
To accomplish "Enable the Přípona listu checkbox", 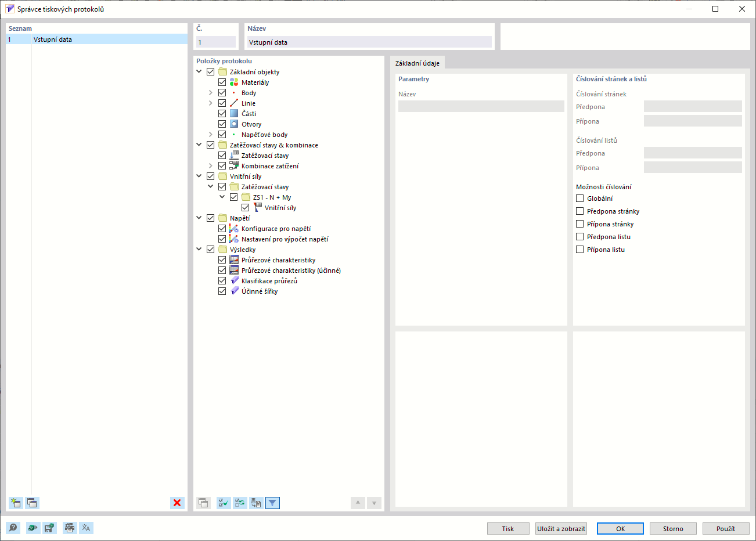I will click(x=579, y=250).
